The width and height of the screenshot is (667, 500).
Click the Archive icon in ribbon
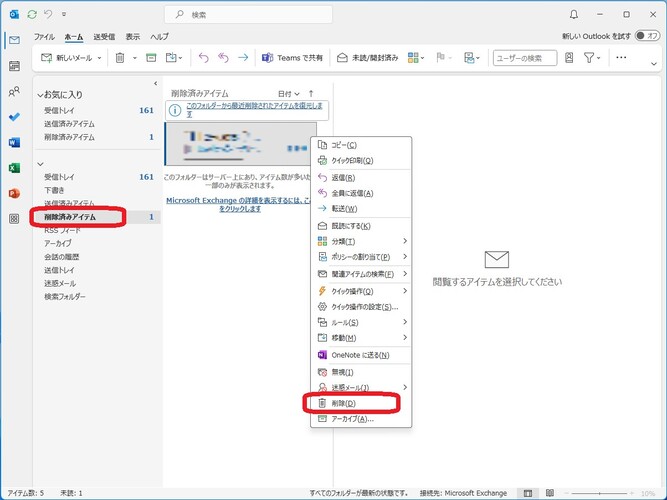151,57
